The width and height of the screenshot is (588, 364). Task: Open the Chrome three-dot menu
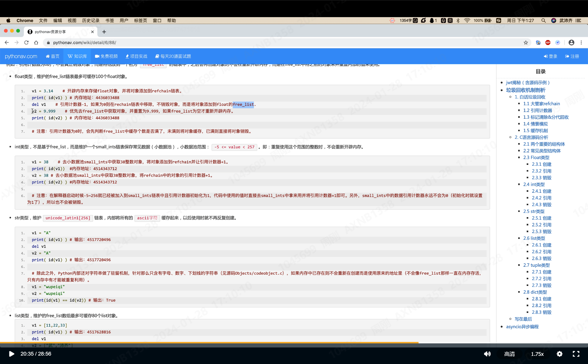point(581,42)
